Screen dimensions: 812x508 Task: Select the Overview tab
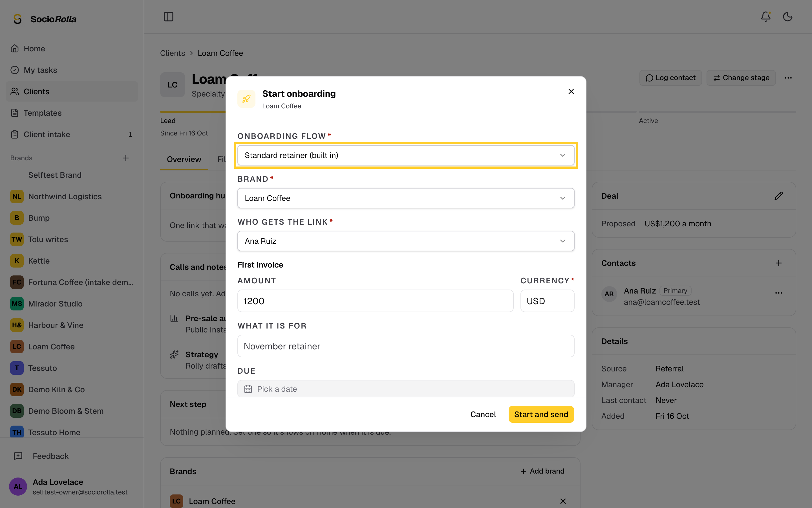[x=184, y=159]
